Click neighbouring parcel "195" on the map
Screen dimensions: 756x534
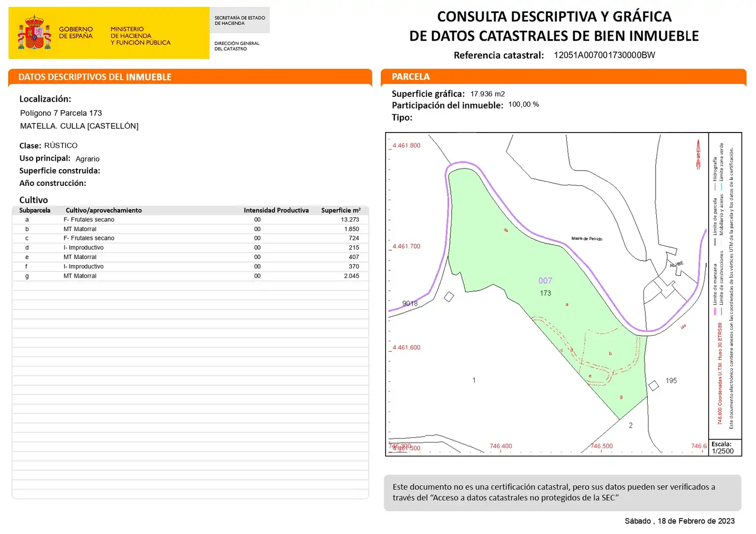671,381
